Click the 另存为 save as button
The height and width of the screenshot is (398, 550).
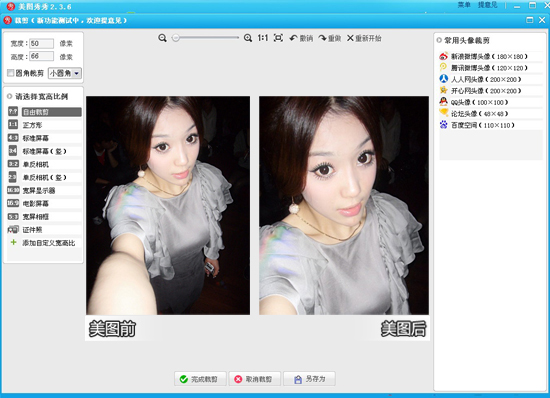309,379
